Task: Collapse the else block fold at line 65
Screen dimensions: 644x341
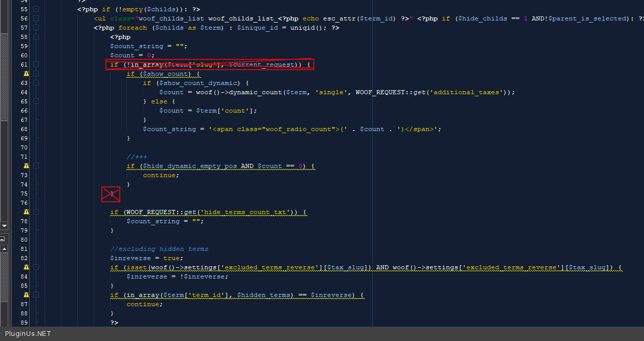Action: pyautogui.click(x=36, y=101)
